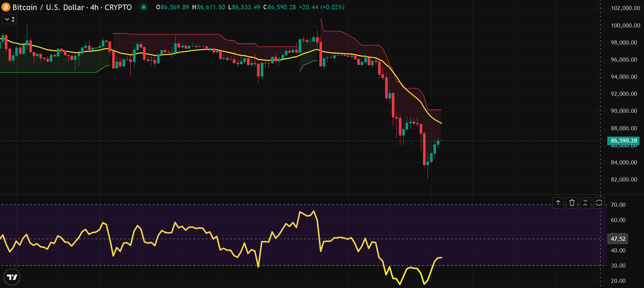644x288 pixels.
Task: Select the current price label 86,590.28
Action: coord(624,141)
